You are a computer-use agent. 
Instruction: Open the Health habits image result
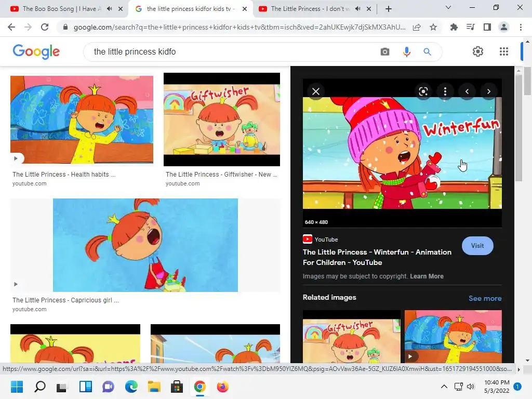click(82, 119)
